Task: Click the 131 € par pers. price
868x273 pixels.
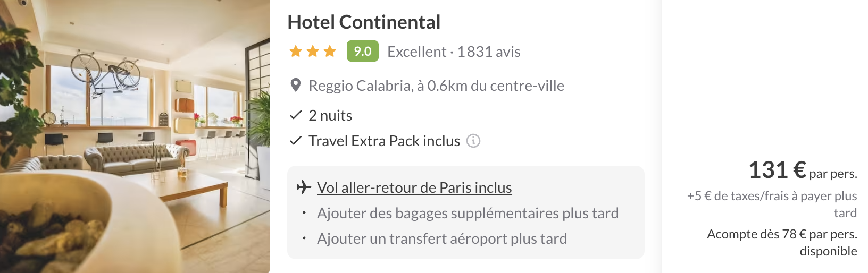Action: click(803, 170)
